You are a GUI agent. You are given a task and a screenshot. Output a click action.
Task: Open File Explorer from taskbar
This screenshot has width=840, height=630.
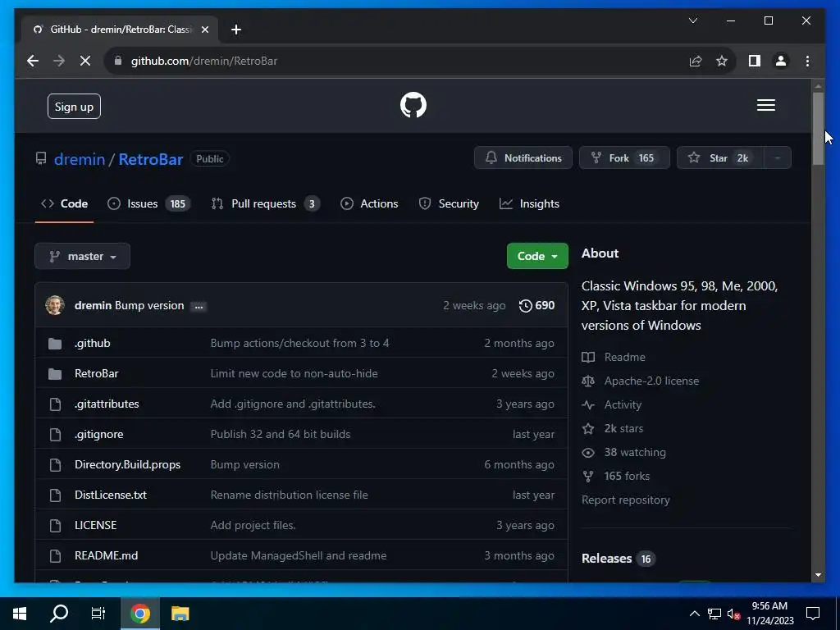point(180,614)
